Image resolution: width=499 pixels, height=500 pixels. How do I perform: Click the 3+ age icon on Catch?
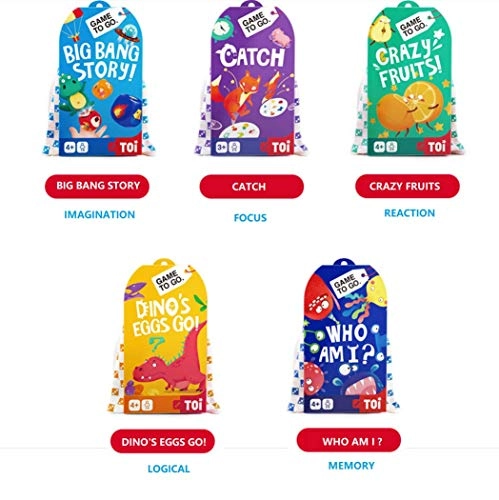click(222, 147)
